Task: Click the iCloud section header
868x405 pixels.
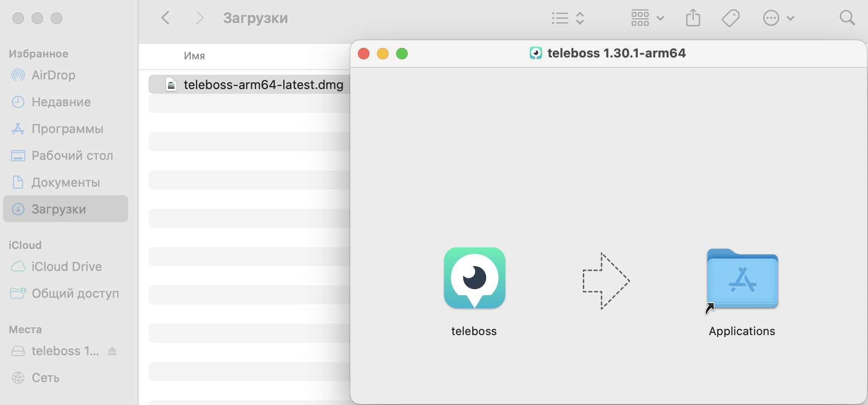Action: click(x=25, y=245)
